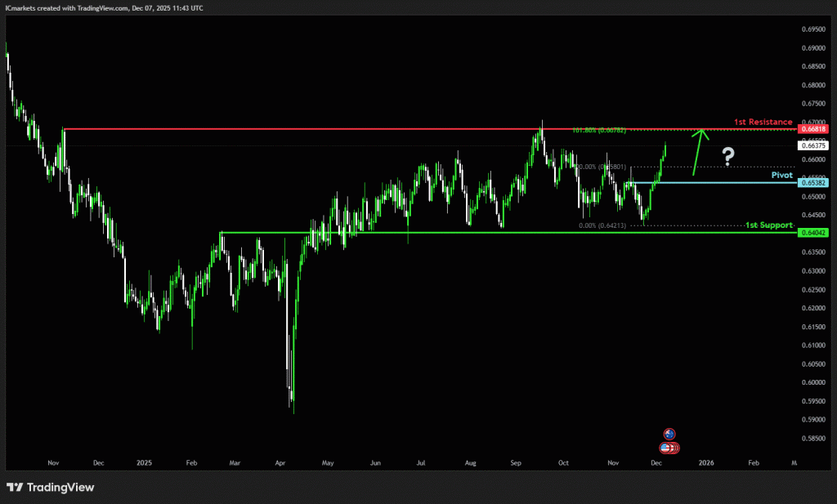Click the 2025 label on time axis
This screenshot has height=504, width=837.
coord(145,462)
